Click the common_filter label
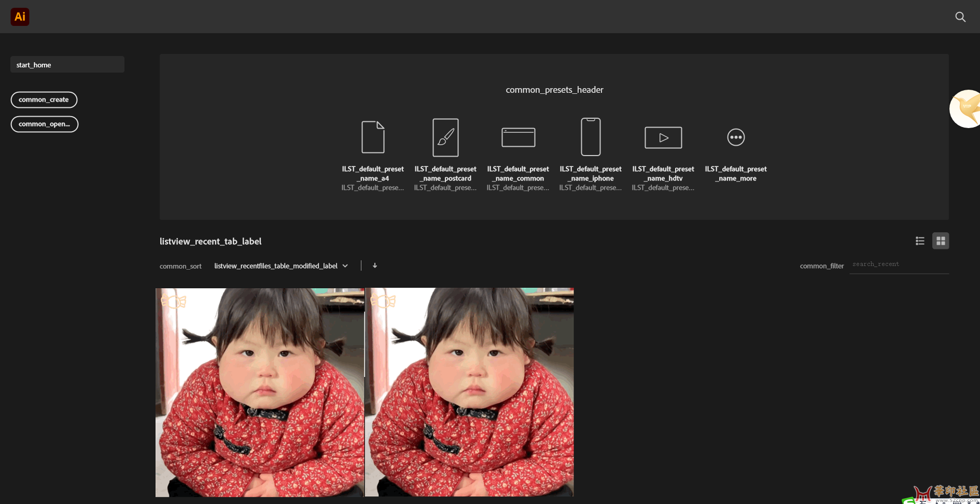Viewport: 980px width, 504px height. [822, 266]
